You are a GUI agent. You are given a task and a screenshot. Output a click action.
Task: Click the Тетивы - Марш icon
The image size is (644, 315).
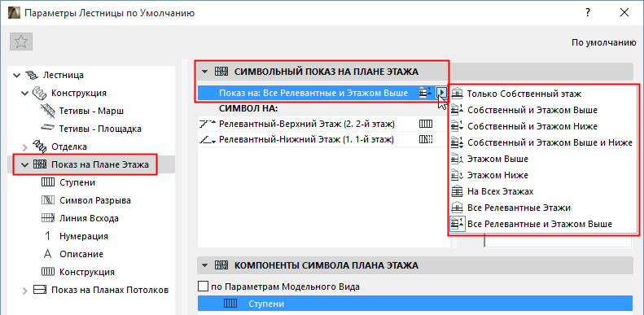click(x=49, y=111)
